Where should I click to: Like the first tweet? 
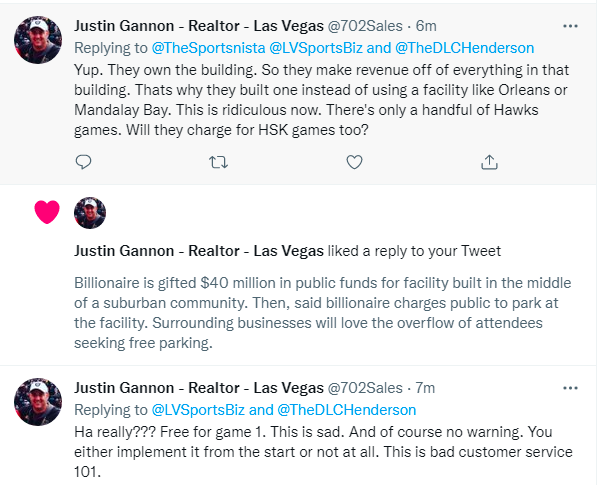pos(353,161)
